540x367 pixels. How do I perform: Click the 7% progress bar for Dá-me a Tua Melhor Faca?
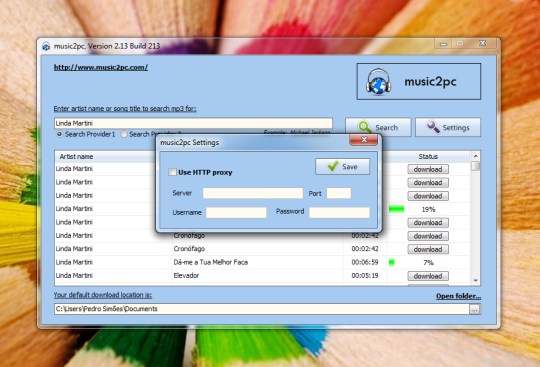point(392,262)
